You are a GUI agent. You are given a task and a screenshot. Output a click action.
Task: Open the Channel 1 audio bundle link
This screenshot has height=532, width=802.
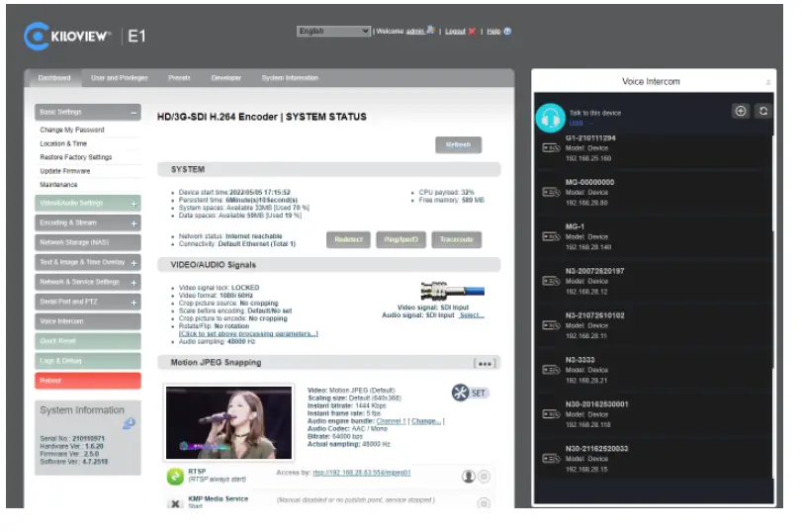(391, 421)
